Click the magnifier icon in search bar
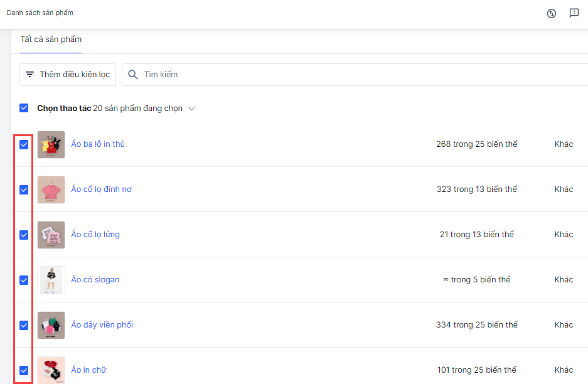Image resolution: width=588 pixels, height=384 pixels. click(133, 74)
